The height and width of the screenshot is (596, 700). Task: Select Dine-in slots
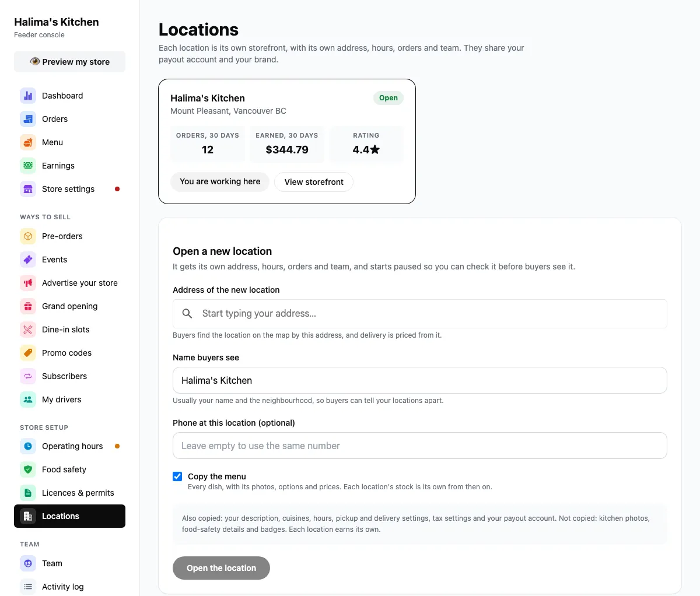(x=69, y=329)
